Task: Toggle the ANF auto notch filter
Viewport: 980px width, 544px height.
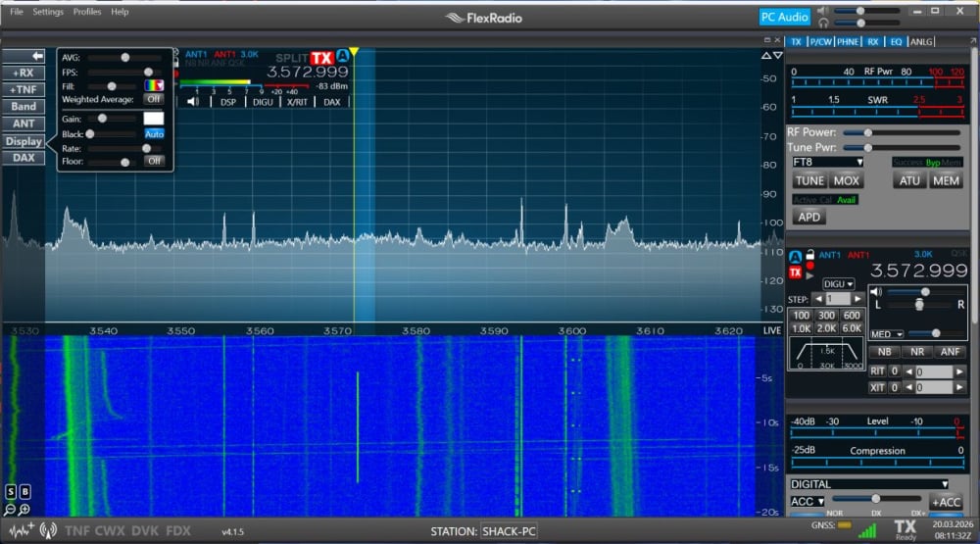Action: tap(950, 352)
